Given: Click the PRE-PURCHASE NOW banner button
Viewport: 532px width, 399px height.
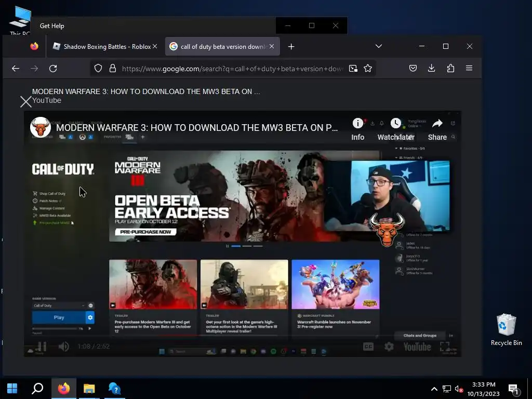Looking at the screenshot, I should point(145,232).
